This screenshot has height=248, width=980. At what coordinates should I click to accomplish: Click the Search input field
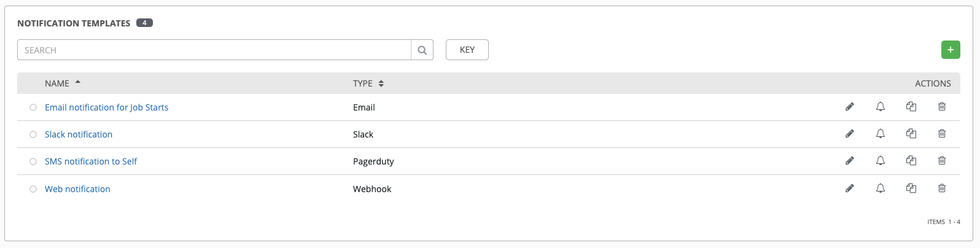214,50
